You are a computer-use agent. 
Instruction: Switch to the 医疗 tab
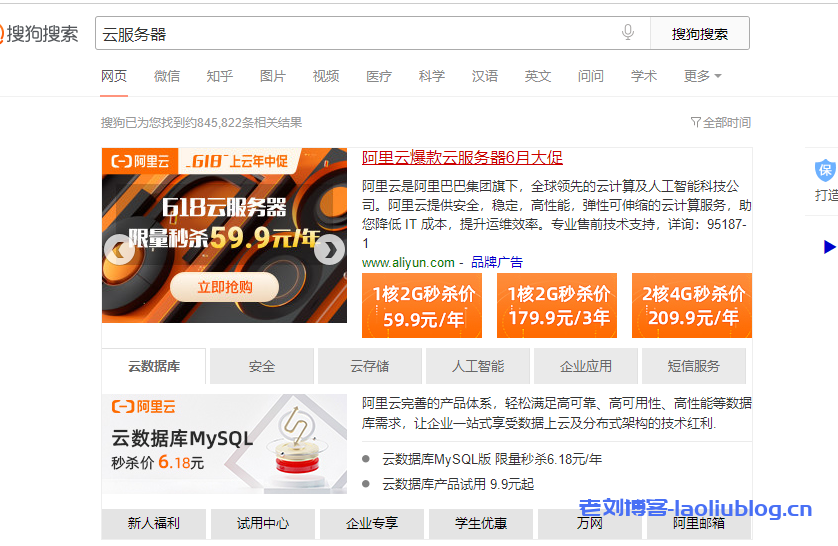(x=379, y=76)
